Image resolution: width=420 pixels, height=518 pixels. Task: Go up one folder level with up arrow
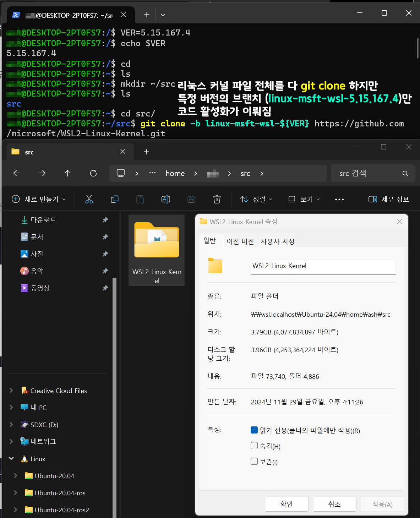[68, 173]
